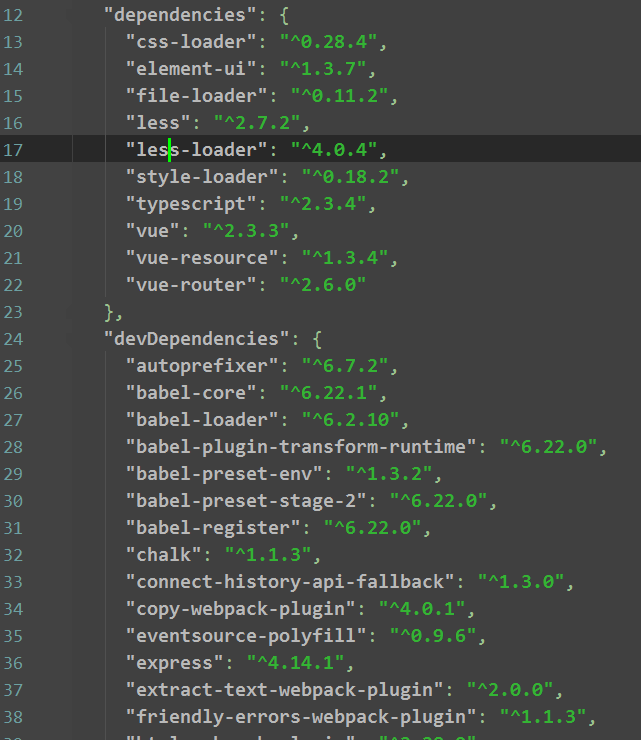Click the "file-loader" entry

pyautogui.click(x=196, y=96)
